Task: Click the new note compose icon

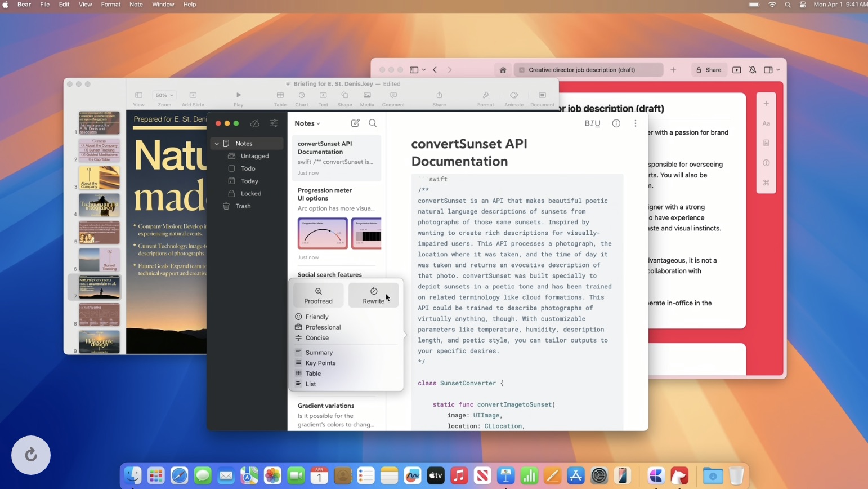Action: [355, 123]
